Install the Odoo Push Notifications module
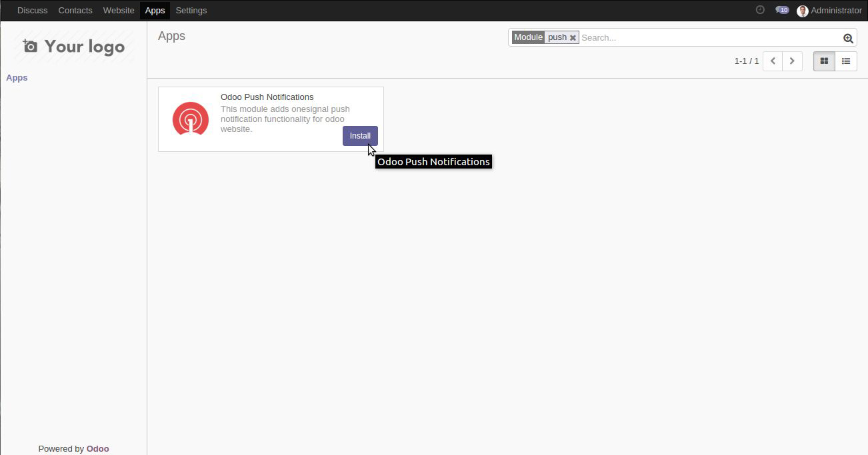Viewport: 868px width, 455px height. (360, 136)
